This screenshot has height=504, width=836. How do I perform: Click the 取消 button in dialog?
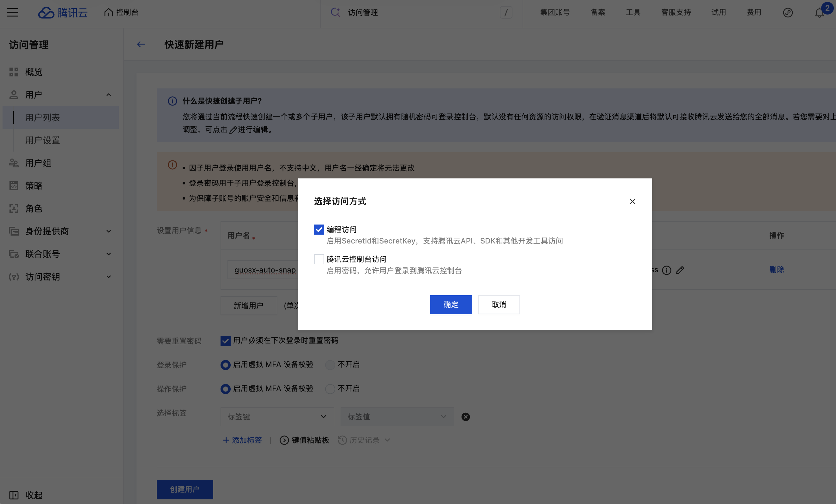pyautogui.click(x=499, y=304)
